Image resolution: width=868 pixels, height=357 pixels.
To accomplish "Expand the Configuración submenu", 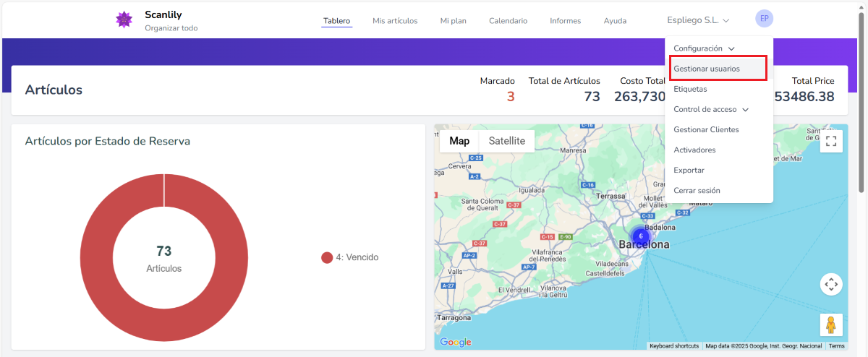I will click(x=704, y=48).
